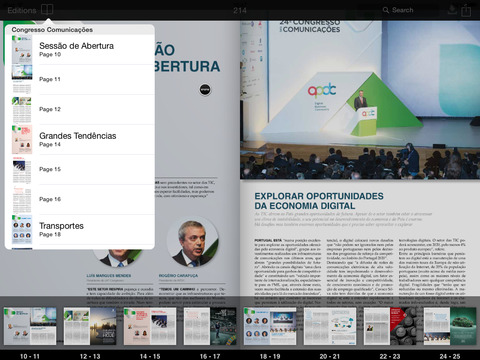This screenshot has height=360, width=480.
Task: Jump to pages 18 - 19 spread thumbnail
Action: [270, 326]
